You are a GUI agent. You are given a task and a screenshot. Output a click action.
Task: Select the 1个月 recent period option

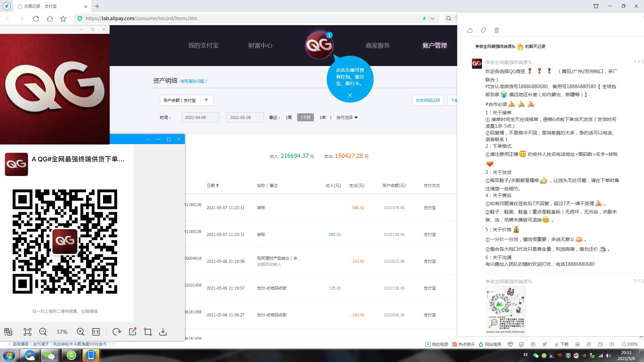306,118
